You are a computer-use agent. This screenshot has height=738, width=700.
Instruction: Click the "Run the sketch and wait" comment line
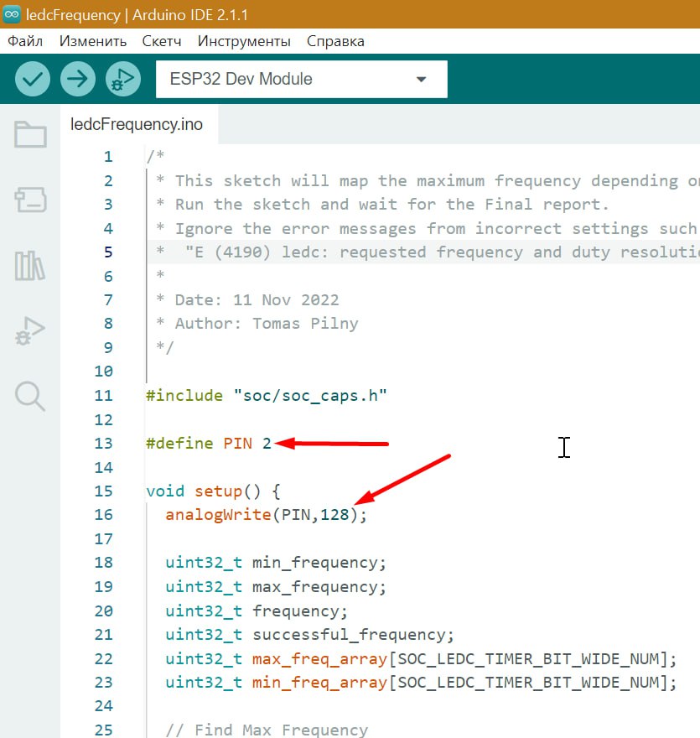click(x=382, y=205)
